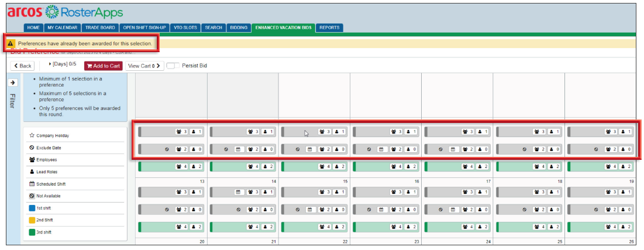Click the yellow 2nd Shift color swatch
Viewport: 644px width, 250px height.
[32, 220]
